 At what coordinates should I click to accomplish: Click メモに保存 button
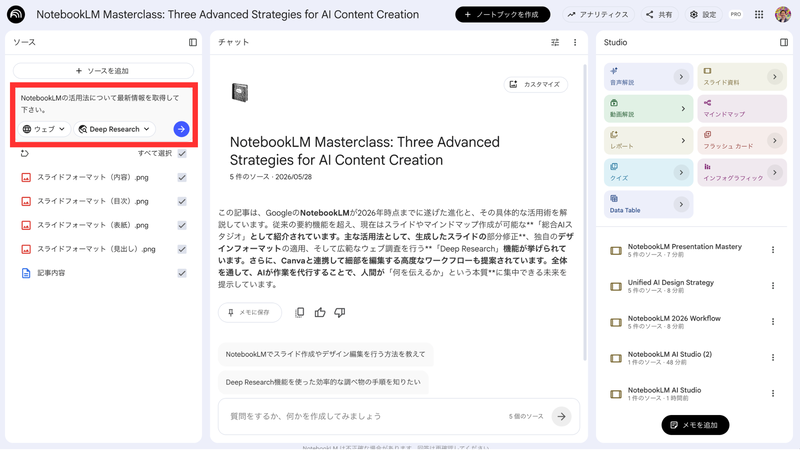tap(249, 312)
